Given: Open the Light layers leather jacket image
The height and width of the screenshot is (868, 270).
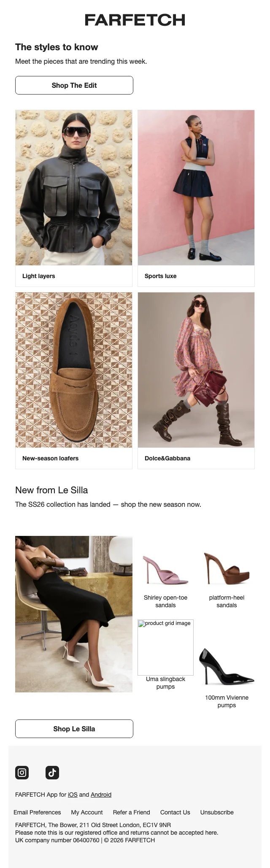Looking at the screenshot, I should pyautogui.click(x=74, y=188).
